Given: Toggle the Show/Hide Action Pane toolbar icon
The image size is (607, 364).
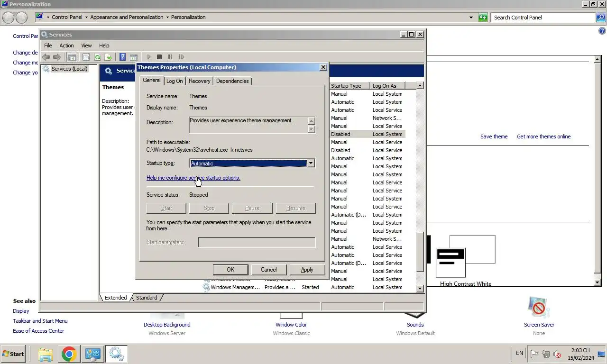Looking at the screenshot, I should point(134,57).
